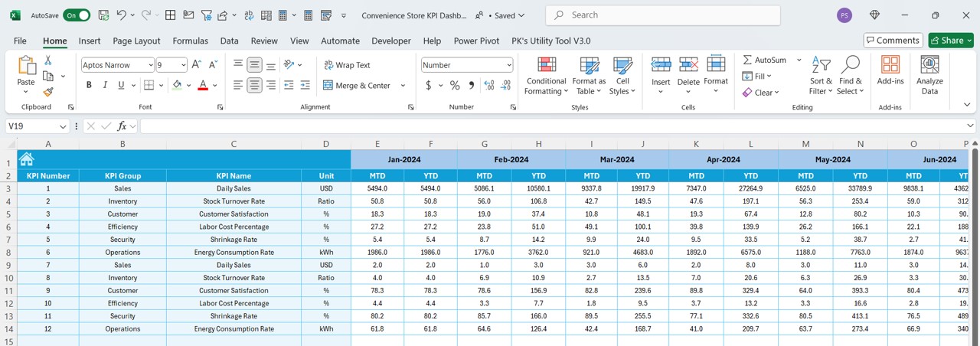Click the Name Box showing V19
The height and width of the screenshot is (346, 980).
point(38,126)
